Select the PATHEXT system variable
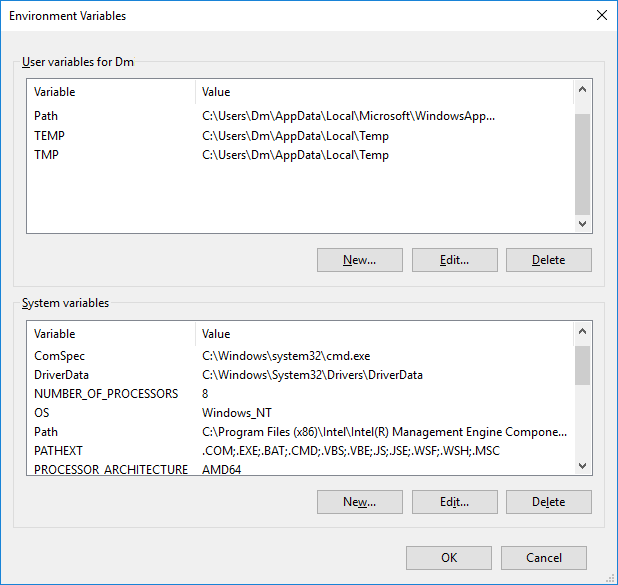The width and height of the screenshot is (618, 585). pos(58,451)
